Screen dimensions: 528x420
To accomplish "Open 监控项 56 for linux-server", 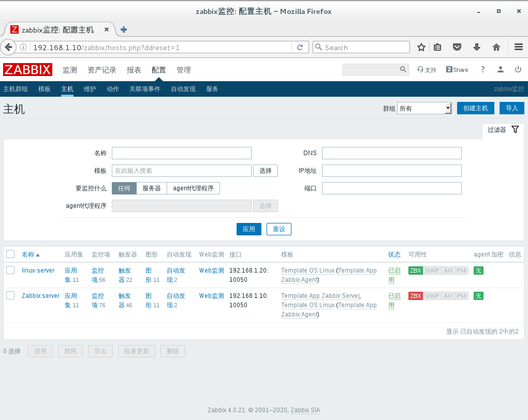I will [98, 275].
